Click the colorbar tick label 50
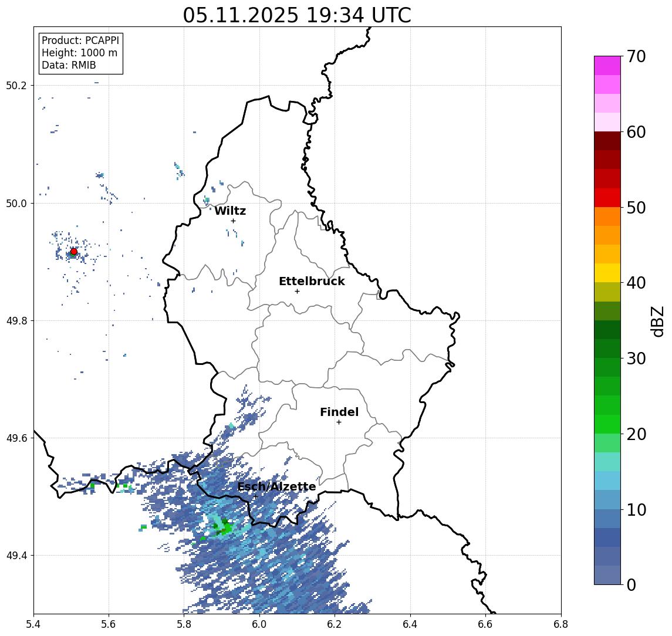This screenshot has width=672, height=636. click(x=636, y=208)
